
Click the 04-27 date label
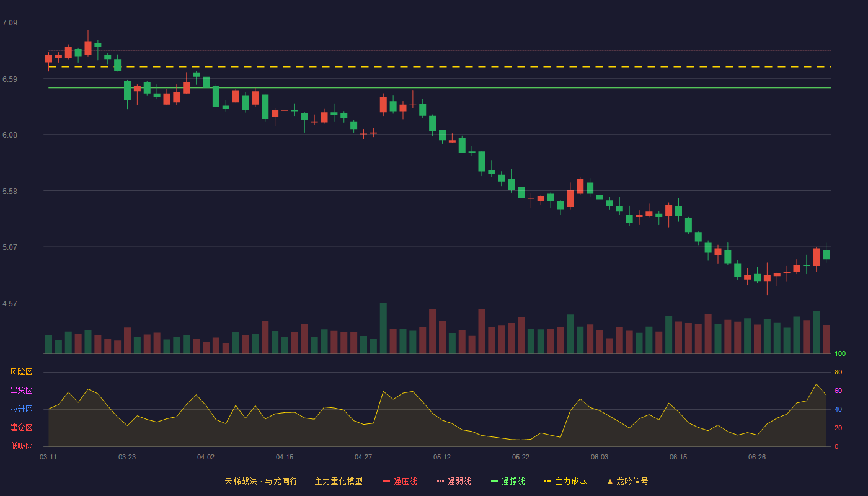tap(363, 457)
